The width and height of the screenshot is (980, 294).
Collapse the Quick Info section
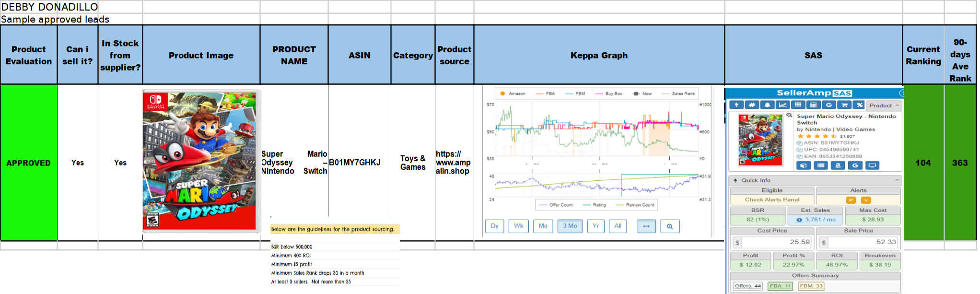click(897, 180)
